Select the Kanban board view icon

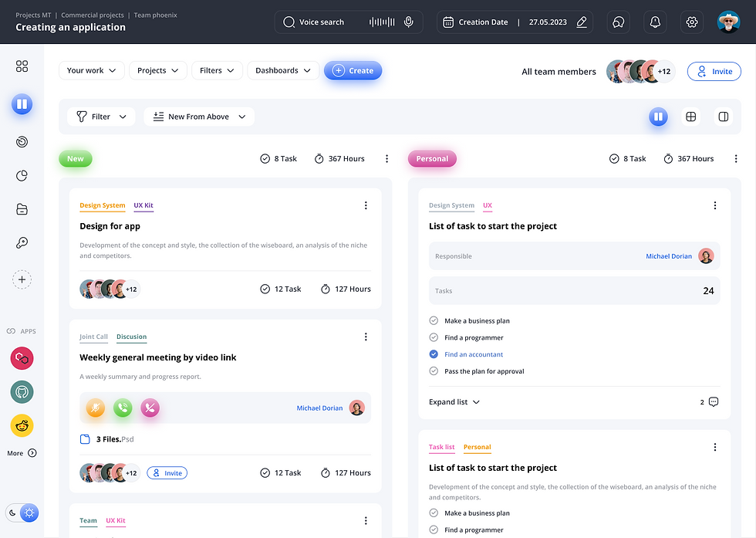(x=658, y=117)
